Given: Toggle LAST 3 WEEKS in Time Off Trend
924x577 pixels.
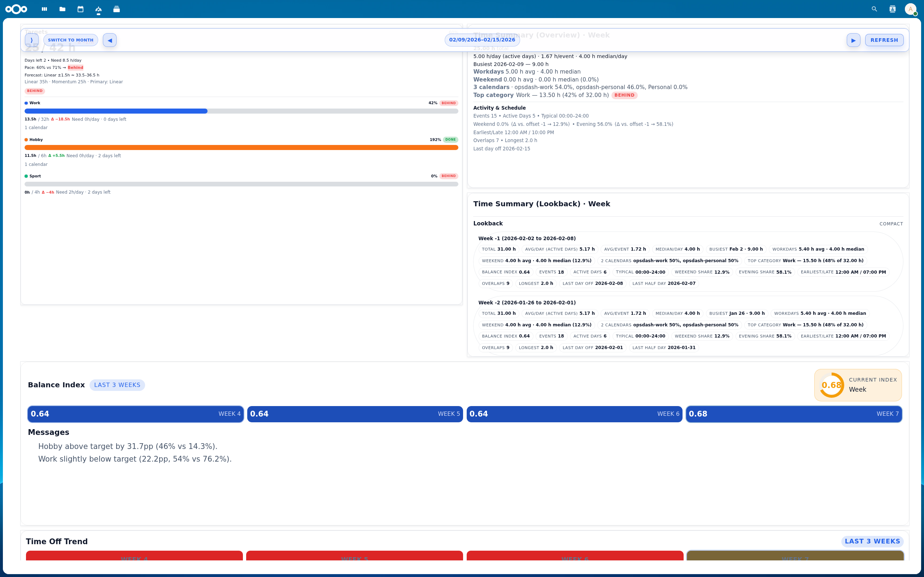Looking at the screenshot, I should [872, 541].
